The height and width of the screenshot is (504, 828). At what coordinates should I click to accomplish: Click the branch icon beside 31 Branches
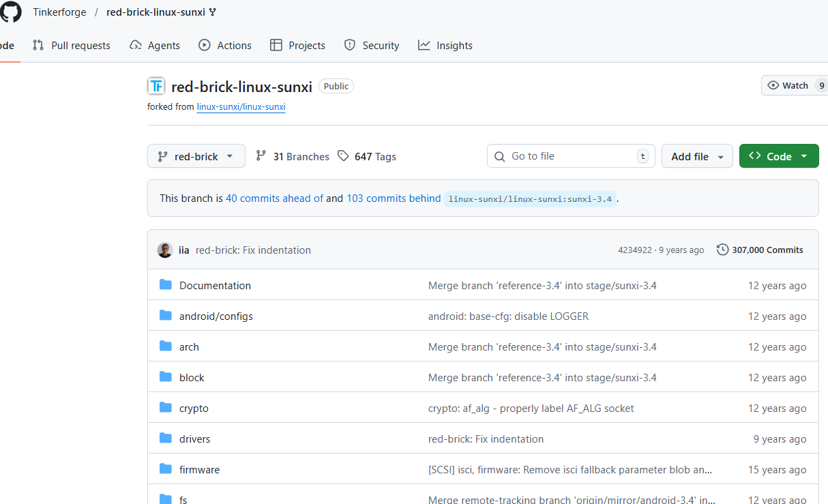pyautogui.click(x=261, y=156)
